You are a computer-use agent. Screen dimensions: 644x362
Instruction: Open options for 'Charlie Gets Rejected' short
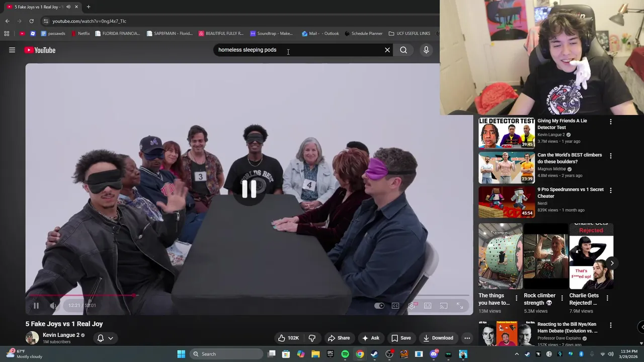607,298
